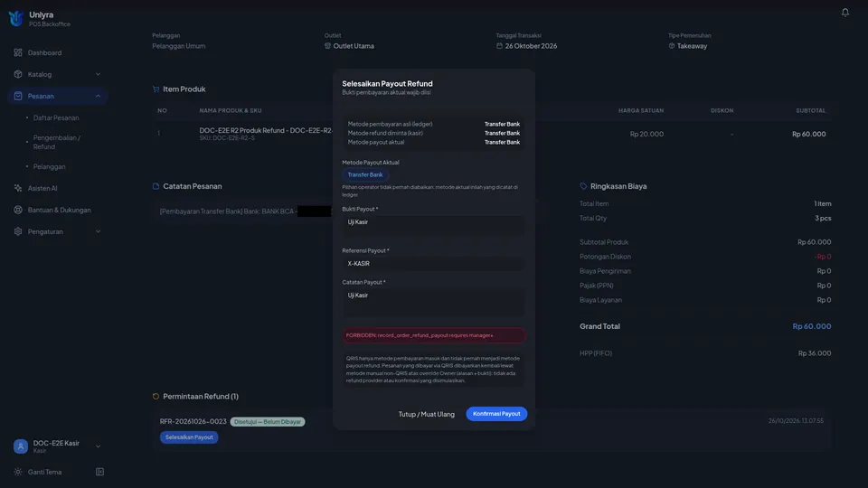The height and width of the screenshot is (488, 868).
Task: Open the DOC-E2E Kasir user dropdown
Action: pos(98,446)
